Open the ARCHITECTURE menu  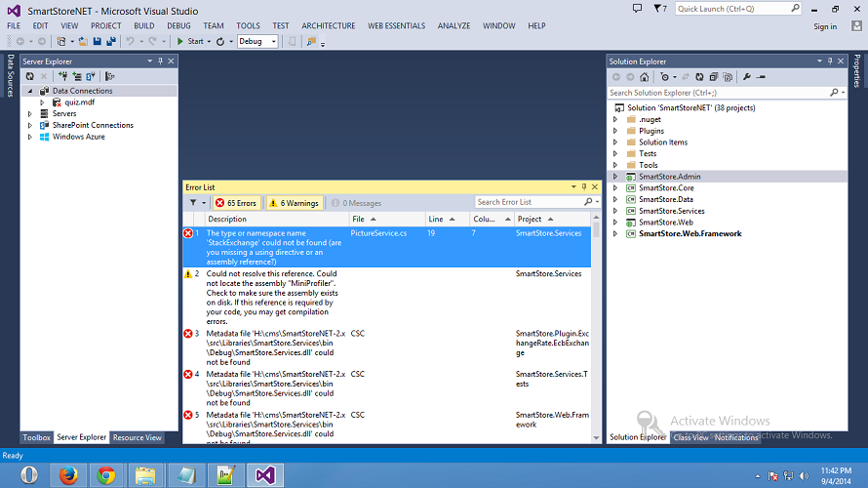point(329,25)
